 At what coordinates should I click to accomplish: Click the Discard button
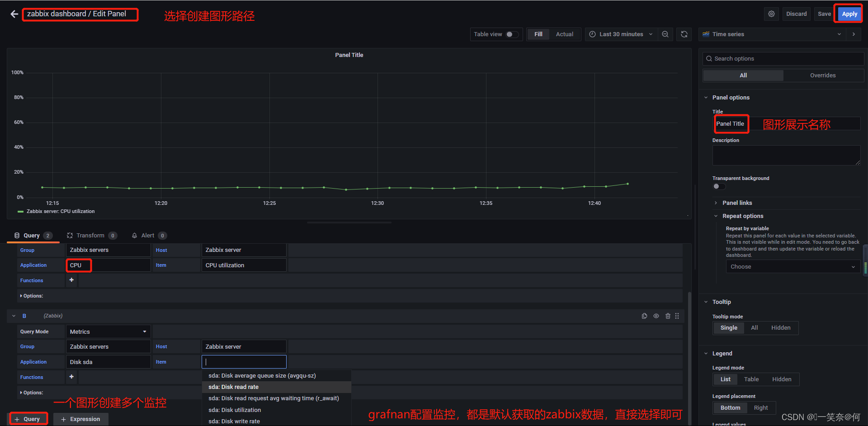tap(796, 14)
